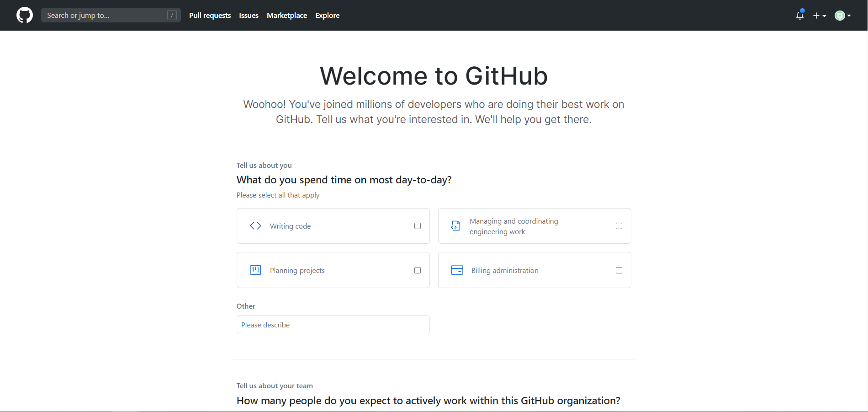Image resolution: width=868 pixels, height=412 pixels.
Task: Click 'Managing and coordinating engineering work' label text
Action: (x=514, y=226)
